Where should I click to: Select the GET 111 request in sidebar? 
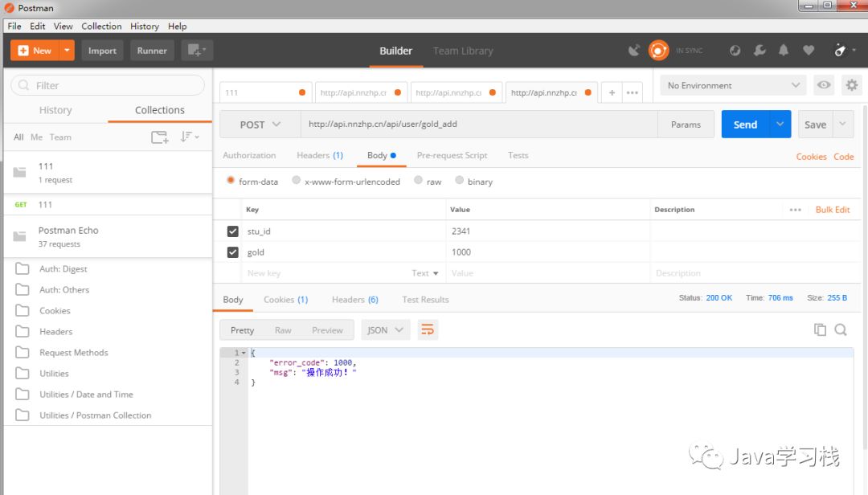(x=108, y=205)
